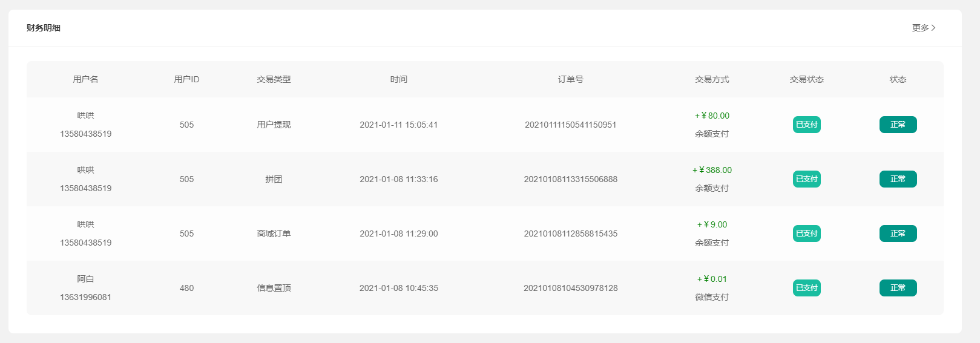Click 已支付 badge for 信息置顶 row

(806, 288)
